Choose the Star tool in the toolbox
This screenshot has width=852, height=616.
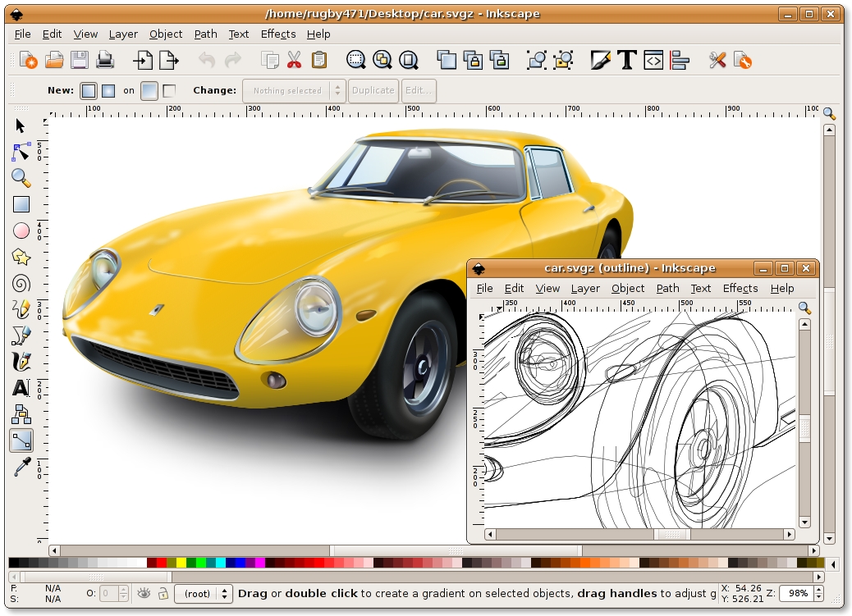coord(21,257)
